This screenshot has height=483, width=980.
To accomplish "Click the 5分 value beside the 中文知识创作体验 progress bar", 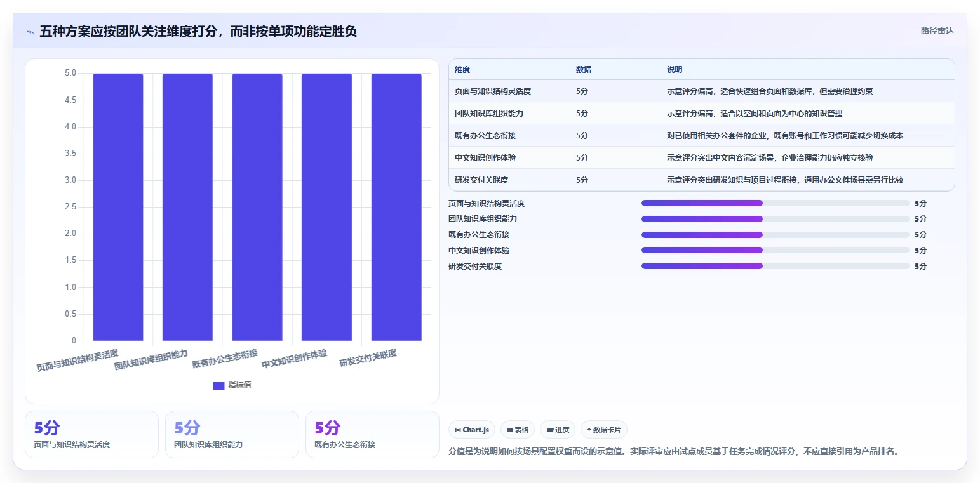I will coord(920,250).
